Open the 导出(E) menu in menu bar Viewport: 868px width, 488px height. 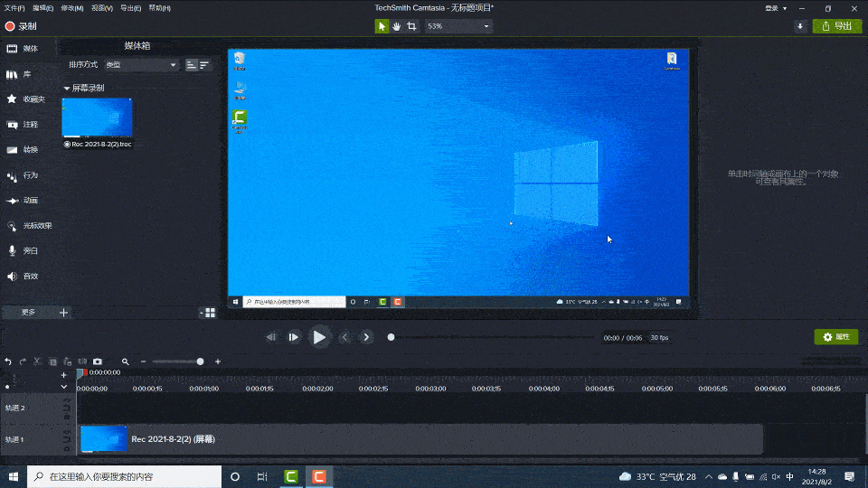point(130,8)
